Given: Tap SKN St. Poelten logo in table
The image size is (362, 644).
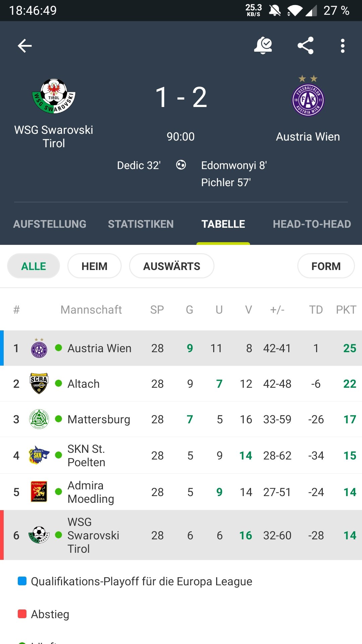Looking at the screenshot, I should point(39,455).
